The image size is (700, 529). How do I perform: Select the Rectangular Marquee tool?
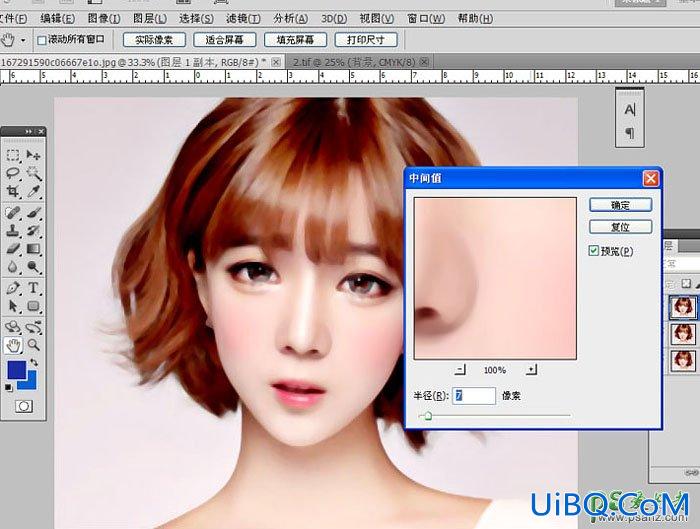point(13,155)
